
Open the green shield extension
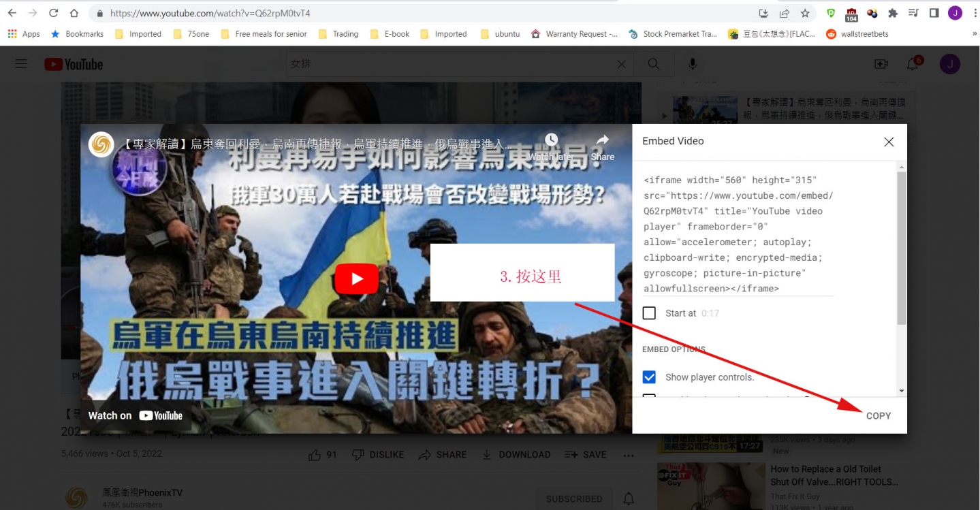tap(831, 13)
